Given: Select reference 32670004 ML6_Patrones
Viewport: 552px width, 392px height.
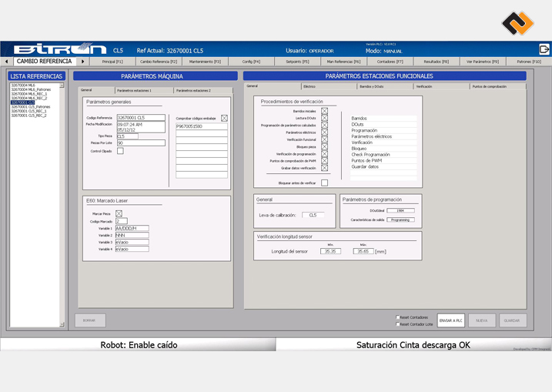Looking at the screenshot, I should point(31,89).
